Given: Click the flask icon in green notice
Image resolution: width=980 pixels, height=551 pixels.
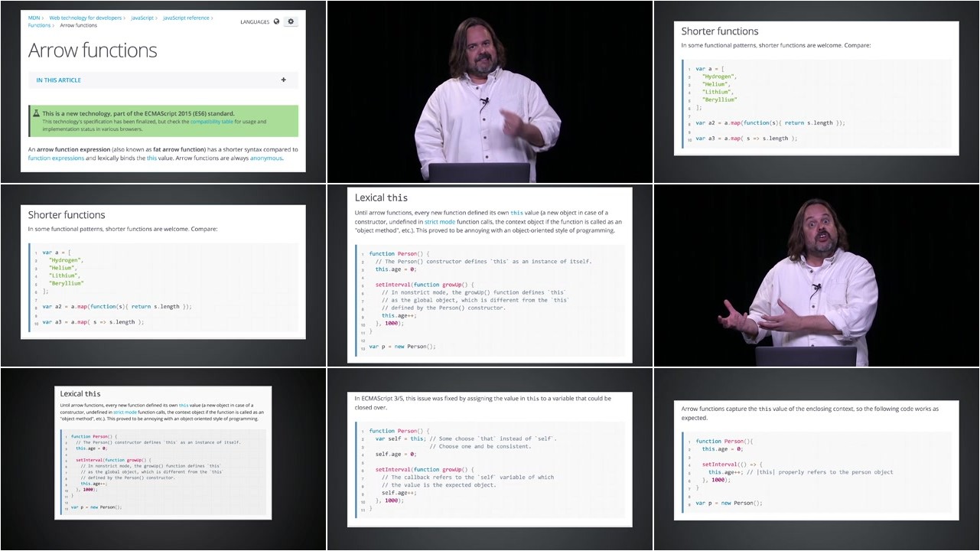Looking at the screenshot, I should coord(36,113).
